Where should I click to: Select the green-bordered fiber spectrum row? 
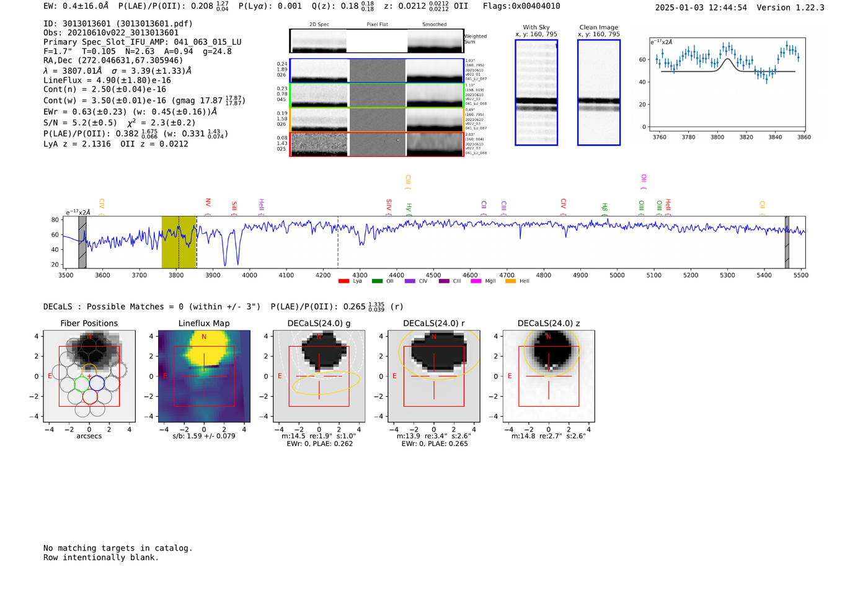coord(376,95)
